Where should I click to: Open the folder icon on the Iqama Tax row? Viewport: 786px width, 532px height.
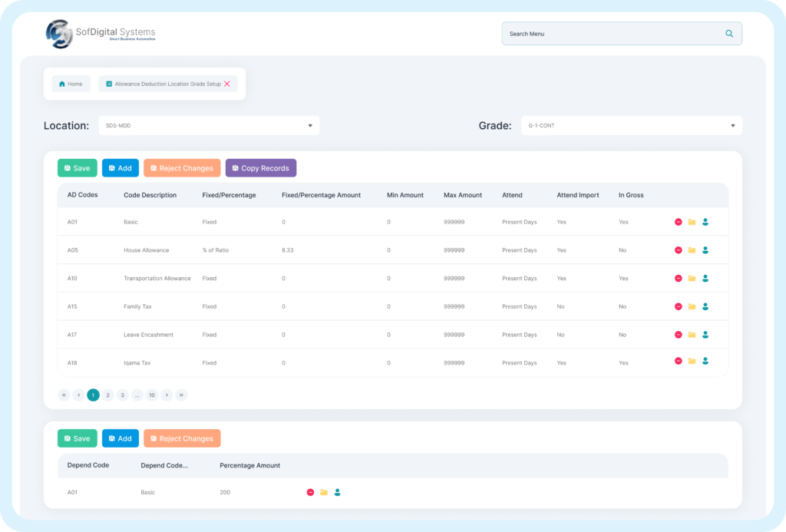pyautogui.click(x=692, y=362)
